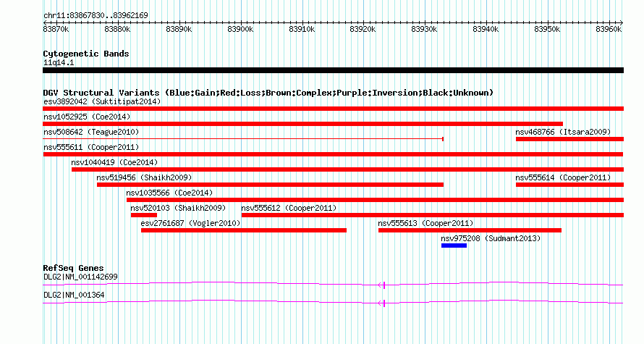Select the nsv555613 loss bar

[470, 230]
